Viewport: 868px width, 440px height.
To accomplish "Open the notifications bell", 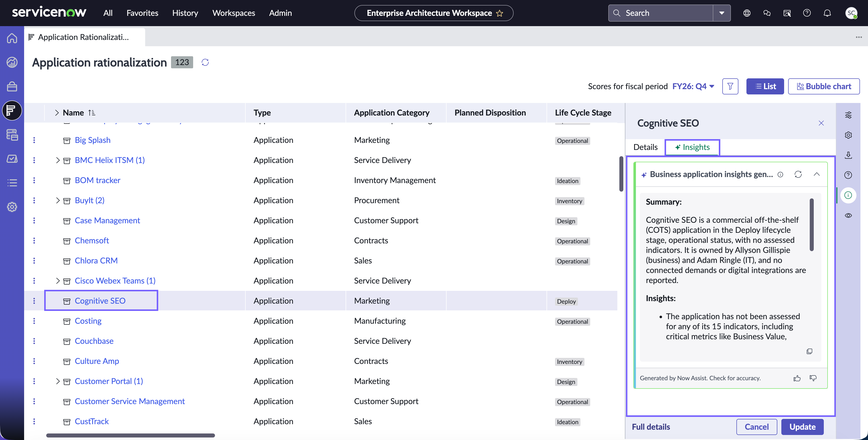I will pos(827,13).
